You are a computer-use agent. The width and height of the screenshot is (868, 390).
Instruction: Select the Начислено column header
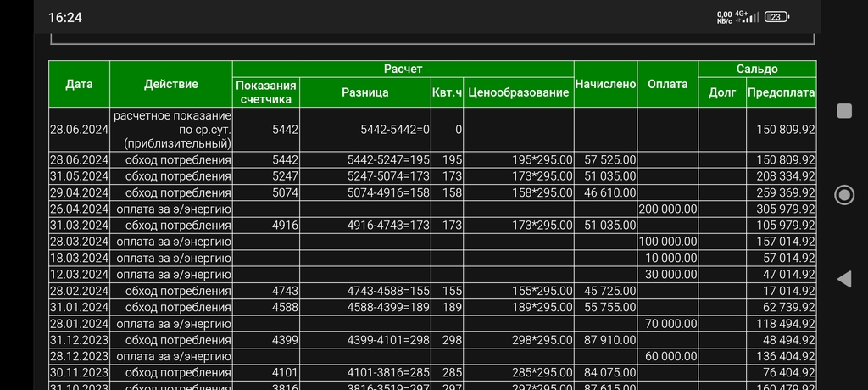605,84
